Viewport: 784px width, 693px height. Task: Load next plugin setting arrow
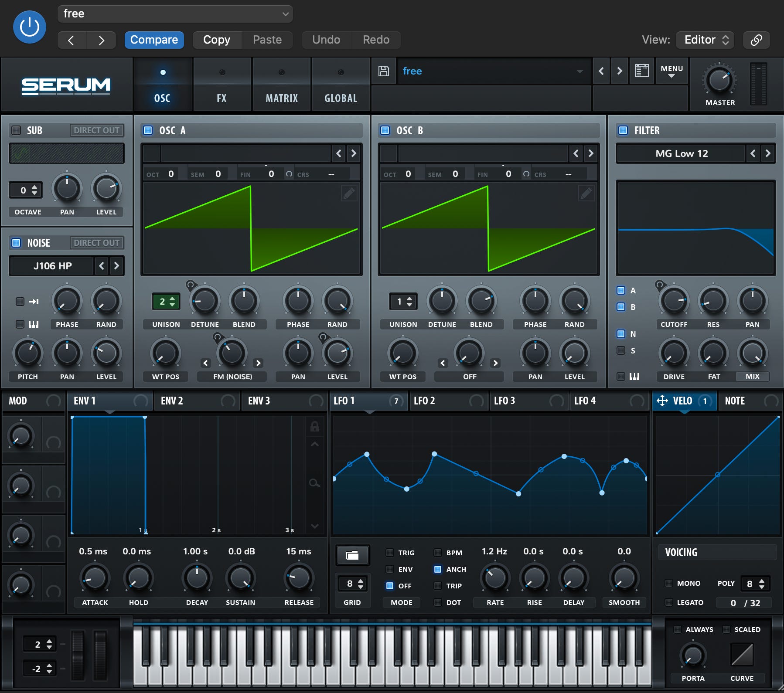[101, 40]
